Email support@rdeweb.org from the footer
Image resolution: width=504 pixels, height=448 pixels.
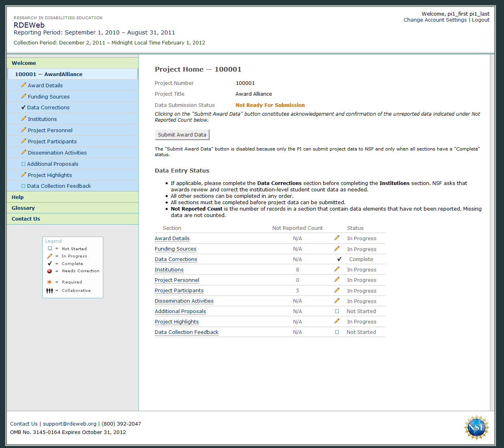pyautogui.click(x=70, y=424)
